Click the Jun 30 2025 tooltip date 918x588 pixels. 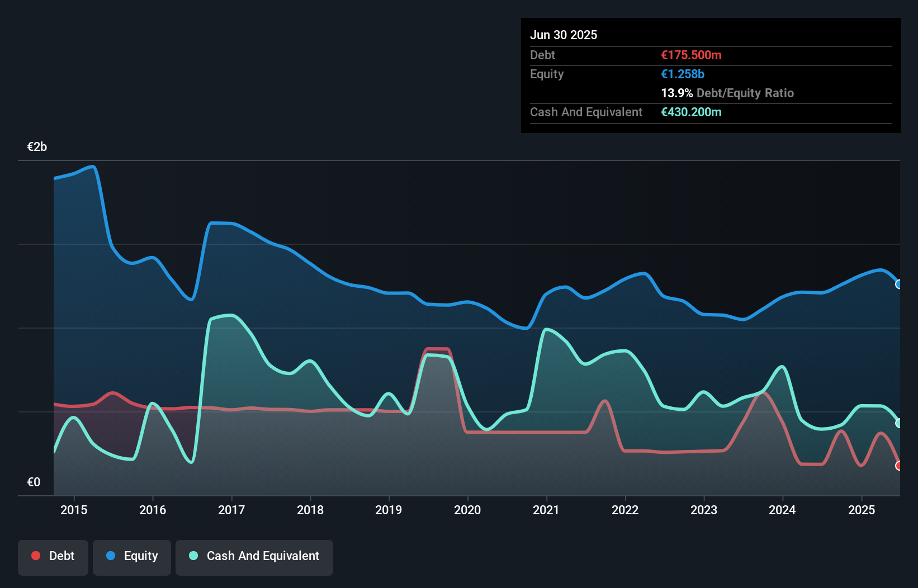564,35
